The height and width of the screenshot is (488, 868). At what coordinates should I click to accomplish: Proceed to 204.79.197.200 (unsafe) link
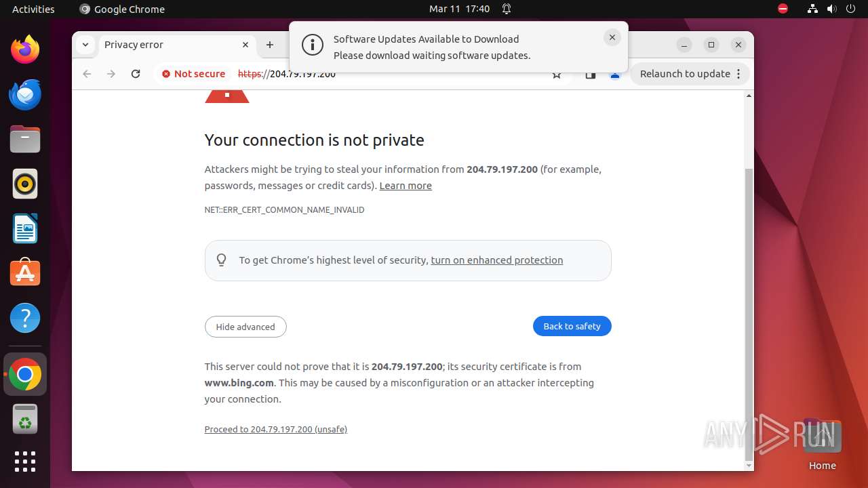tap(276, 429)
